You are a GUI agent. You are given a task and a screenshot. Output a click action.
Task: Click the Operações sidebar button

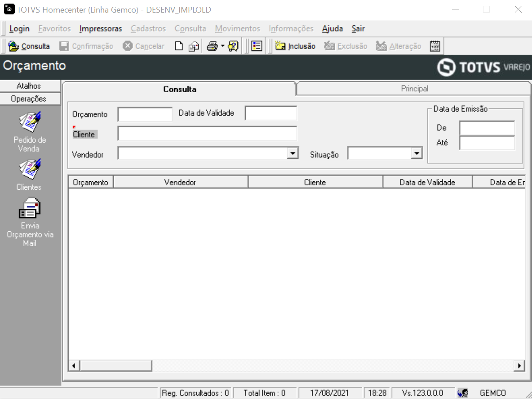click(30, 99)
